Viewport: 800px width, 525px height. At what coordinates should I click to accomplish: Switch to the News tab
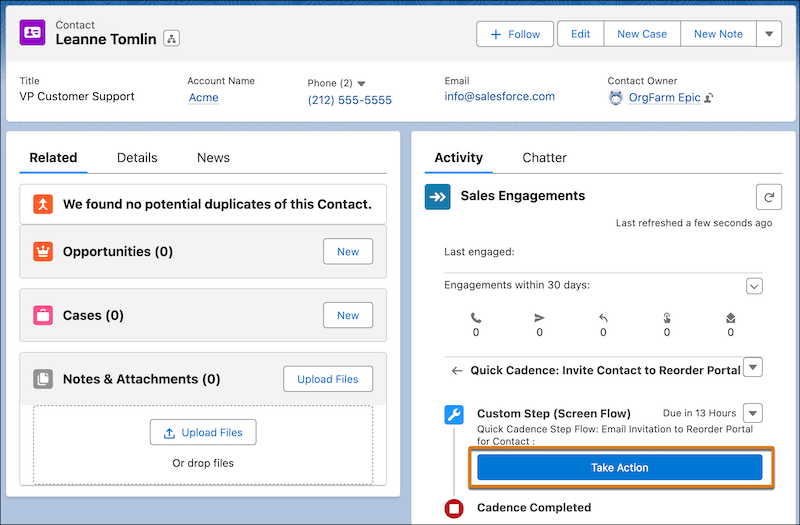[x=213, y=158]
